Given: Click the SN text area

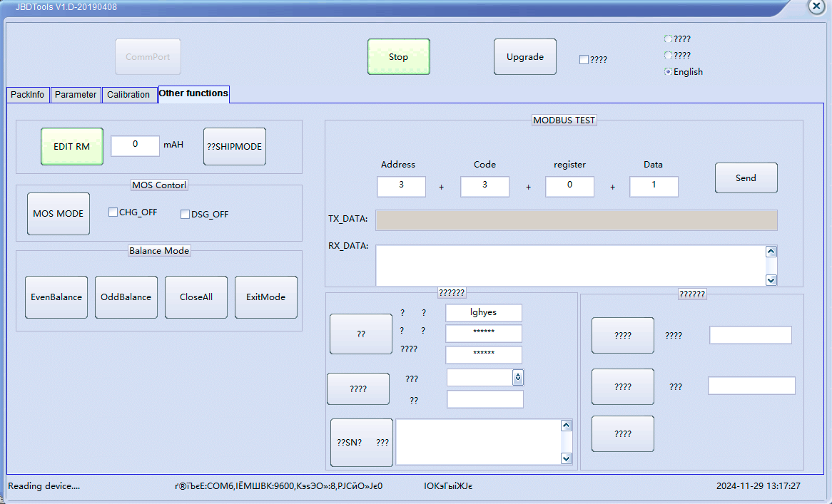Looking at the screenshot, I should click(478, 442).
